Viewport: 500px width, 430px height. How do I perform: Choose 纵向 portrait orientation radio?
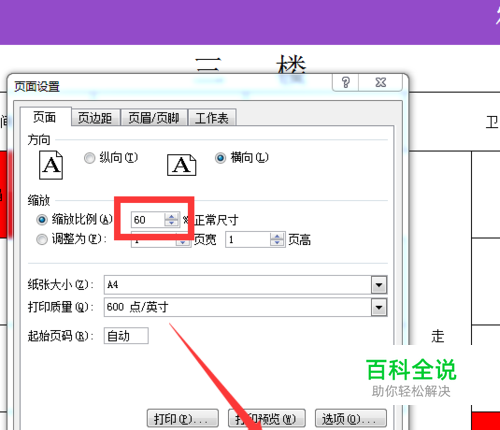89,158
